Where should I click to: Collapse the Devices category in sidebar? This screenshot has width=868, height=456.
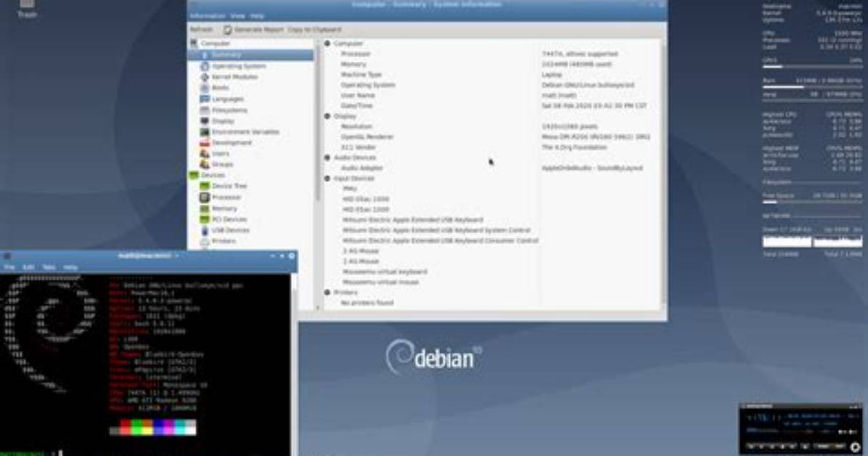194,175
